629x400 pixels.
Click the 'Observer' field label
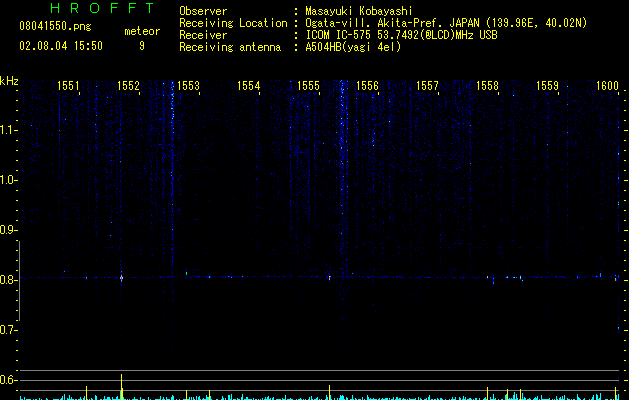203,11
